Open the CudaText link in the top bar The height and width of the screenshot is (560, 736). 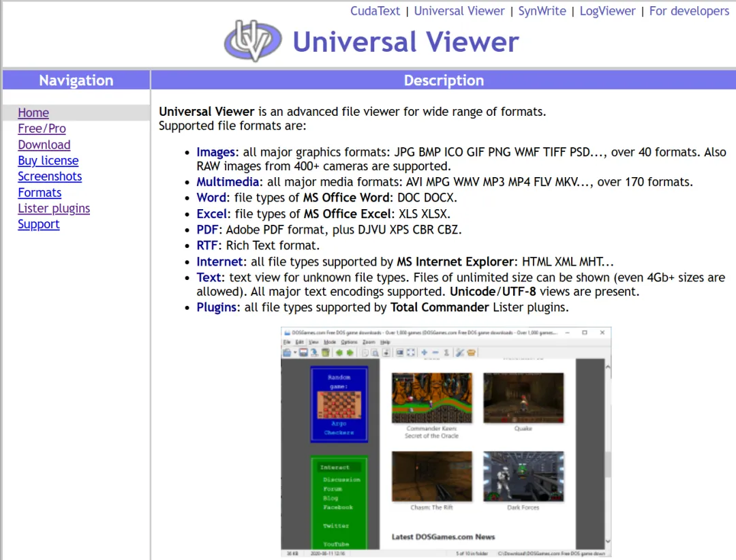[375, 11]
